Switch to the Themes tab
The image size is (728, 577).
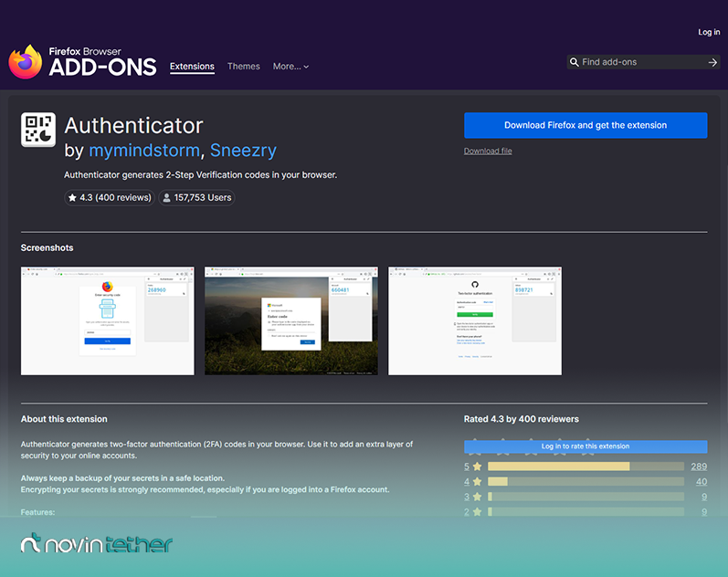coord(243,67)
